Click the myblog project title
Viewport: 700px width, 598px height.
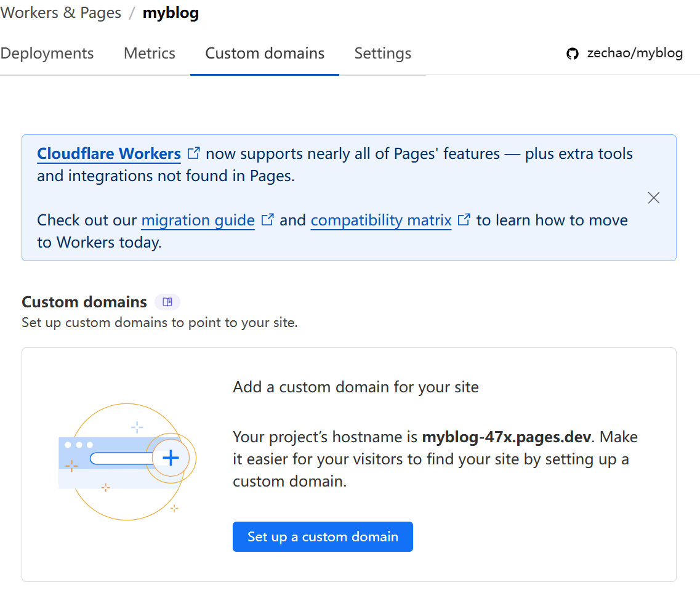(171, 12)
